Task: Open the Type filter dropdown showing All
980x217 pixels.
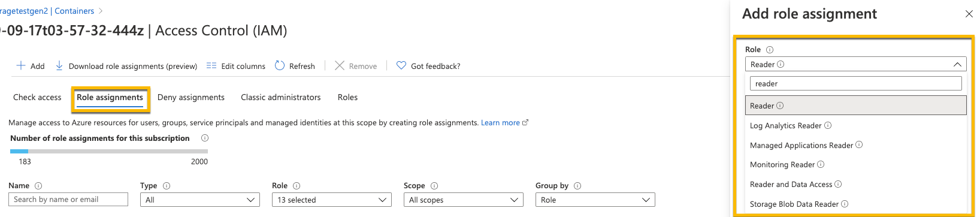Action: click(x=200, y=200)
